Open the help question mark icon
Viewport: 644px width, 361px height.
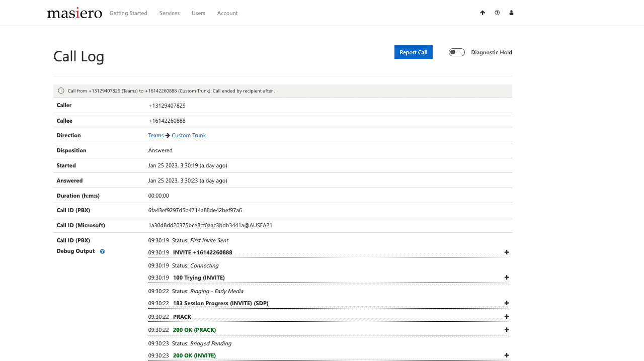(497, 13)
